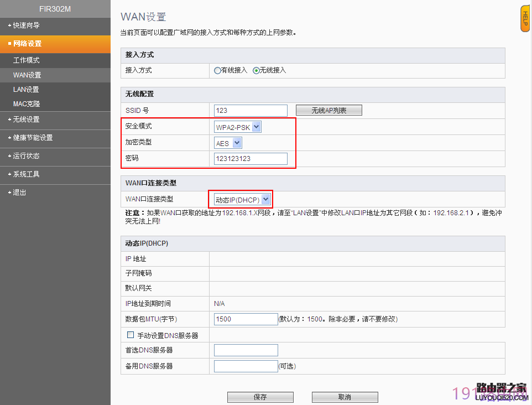Click the 无线AP列表 button
The width and height of the screenshot is (532, 405).
pos(329,110)
